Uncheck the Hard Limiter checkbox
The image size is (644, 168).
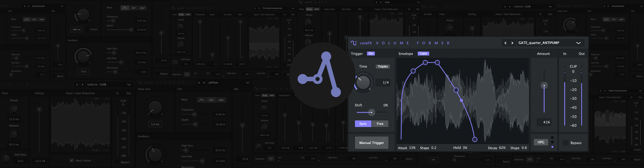[72, 160]
